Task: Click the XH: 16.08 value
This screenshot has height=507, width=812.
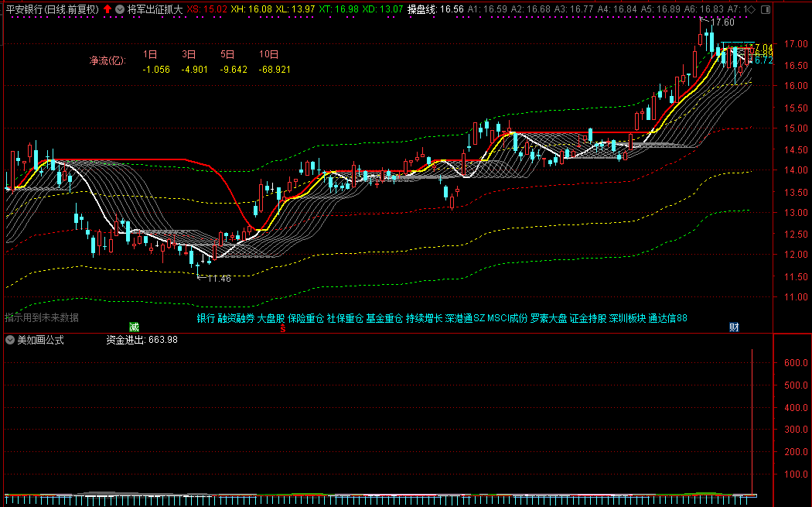Action: [x=251, y=9]
